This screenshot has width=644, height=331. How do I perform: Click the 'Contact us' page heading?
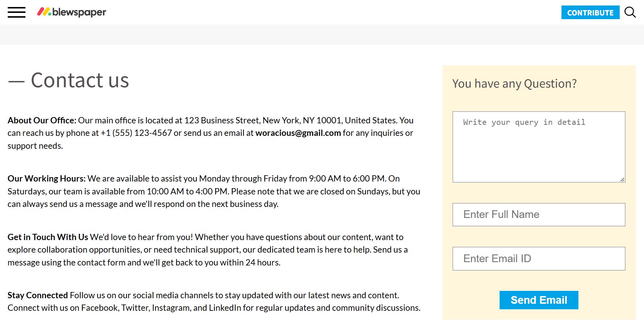[80, 80]
